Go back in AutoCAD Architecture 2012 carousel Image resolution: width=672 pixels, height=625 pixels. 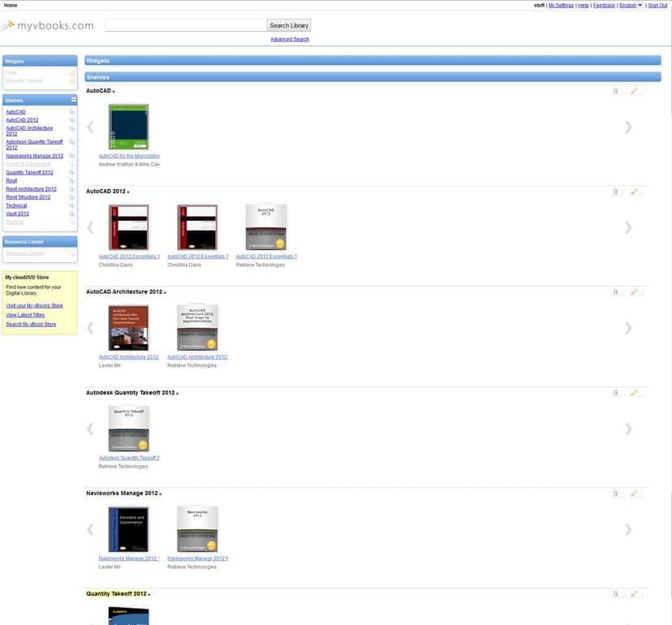click(x=90, y=328)
